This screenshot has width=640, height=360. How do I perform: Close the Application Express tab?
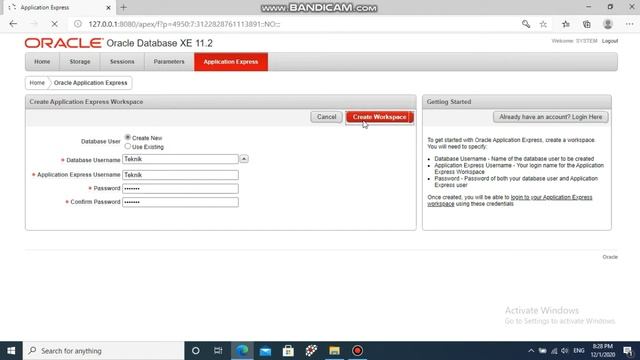coord(109,7)
